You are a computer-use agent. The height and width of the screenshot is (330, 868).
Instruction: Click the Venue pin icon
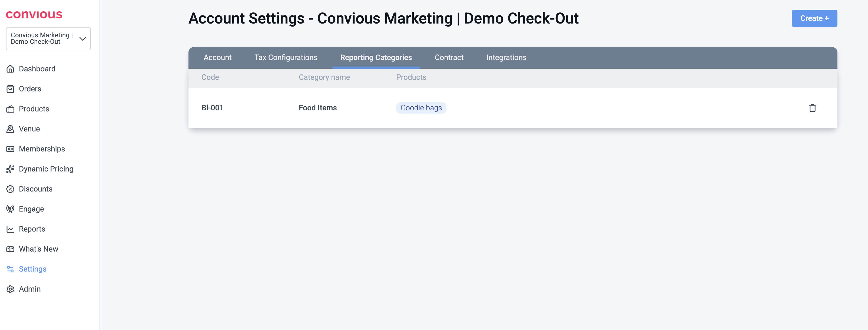pyautogui.click(x=11, y=129)
